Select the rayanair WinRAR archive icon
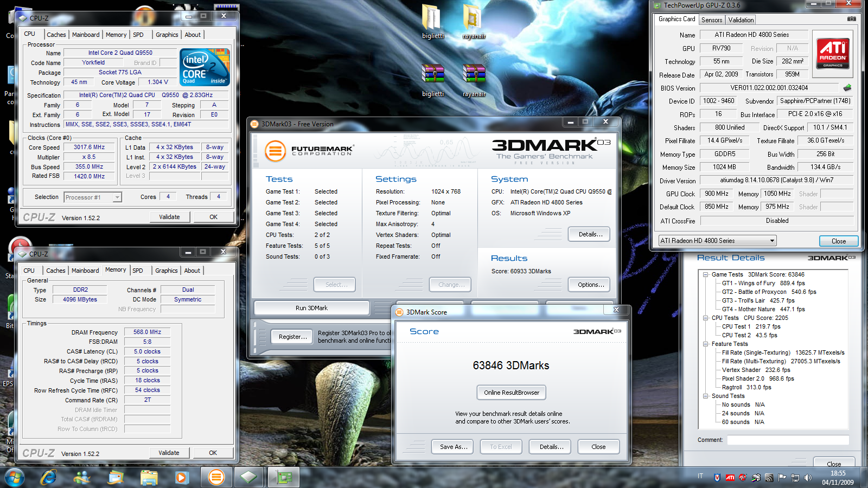This screenshot has height=488, width=868. (474, 80)
